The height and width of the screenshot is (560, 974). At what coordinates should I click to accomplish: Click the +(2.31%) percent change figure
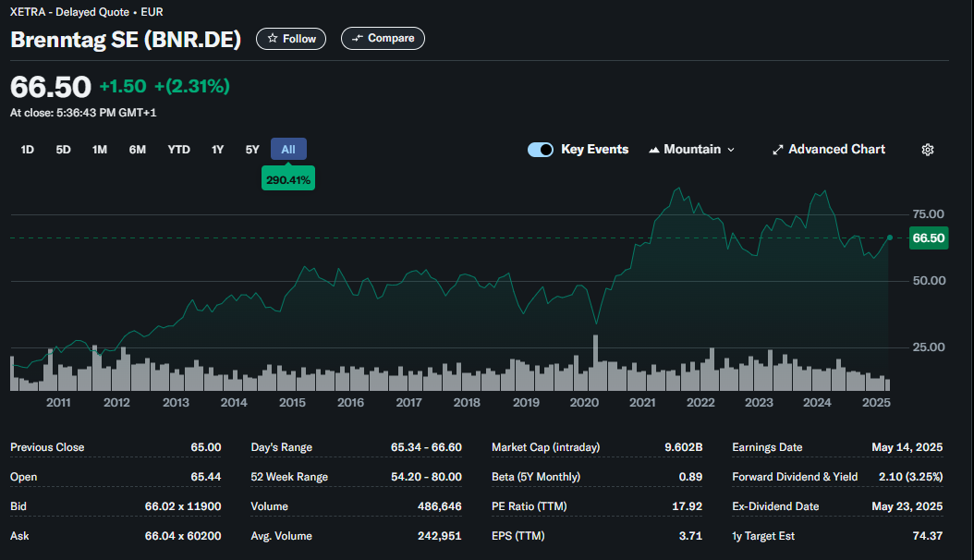(x=192, y=86)
